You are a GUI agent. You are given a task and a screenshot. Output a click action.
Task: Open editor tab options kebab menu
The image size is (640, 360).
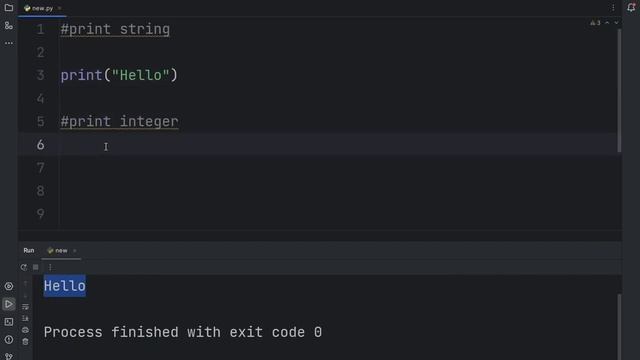pyautogui.click(x=613, y=8)
